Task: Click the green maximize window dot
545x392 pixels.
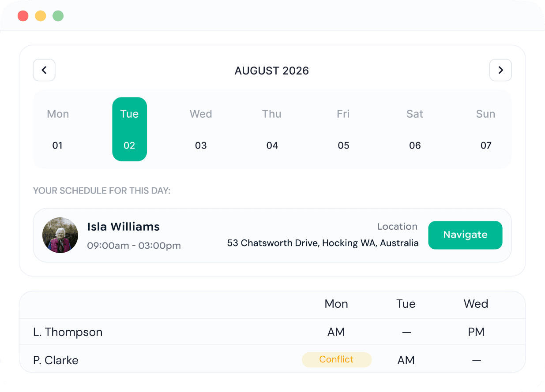Action: 58,16
